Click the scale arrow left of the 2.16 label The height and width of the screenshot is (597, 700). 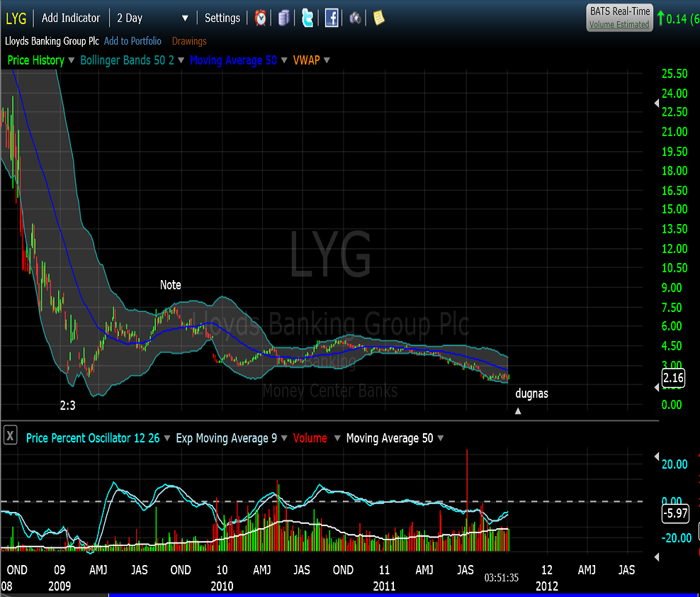coord(657,387)
